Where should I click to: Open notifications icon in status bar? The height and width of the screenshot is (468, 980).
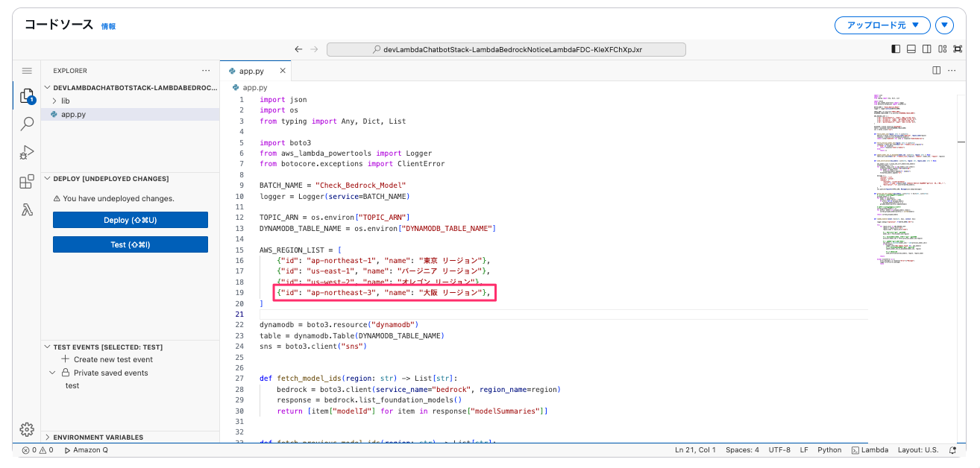pos(952,450)
